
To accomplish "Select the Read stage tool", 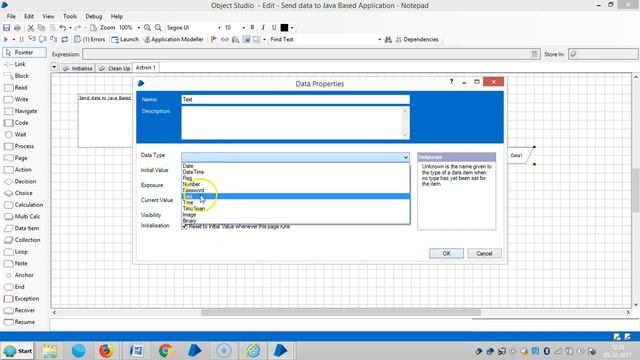I will (x=21, y=88).
